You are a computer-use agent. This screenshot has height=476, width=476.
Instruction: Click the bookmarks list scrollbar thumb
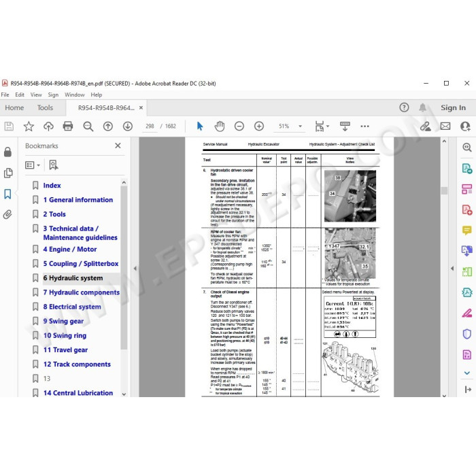point(124,267)
